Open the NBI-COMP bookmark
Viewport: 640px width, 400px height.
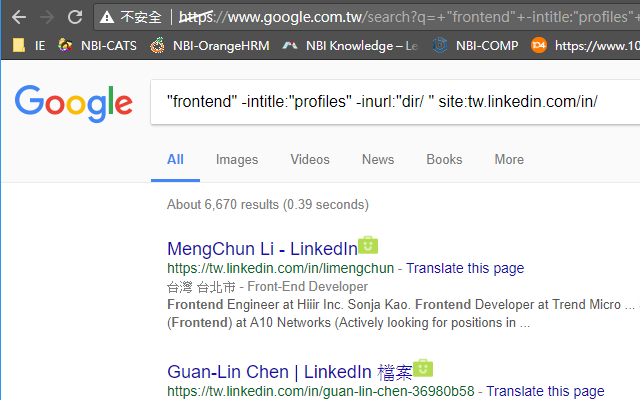tap(476, 45)
